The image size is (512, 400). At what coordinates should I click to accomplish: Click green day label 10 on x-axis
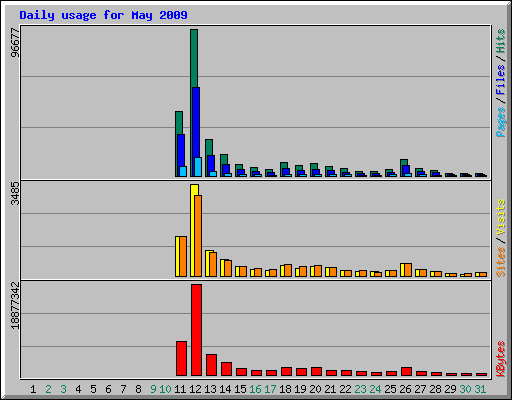pyautogui.click(x=165, y=389)
